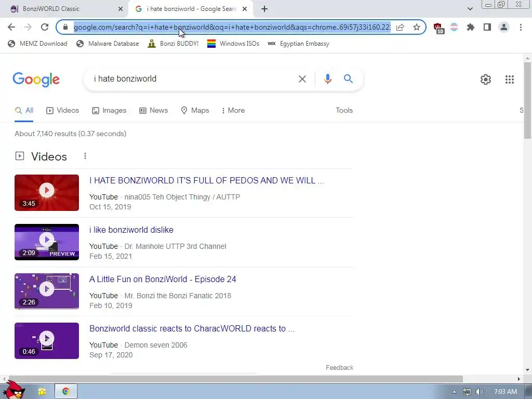Play the 3:45 red video thumbnail
This screenshot has width=532, height=399.
pyautogui.click(x=47, y=193)
